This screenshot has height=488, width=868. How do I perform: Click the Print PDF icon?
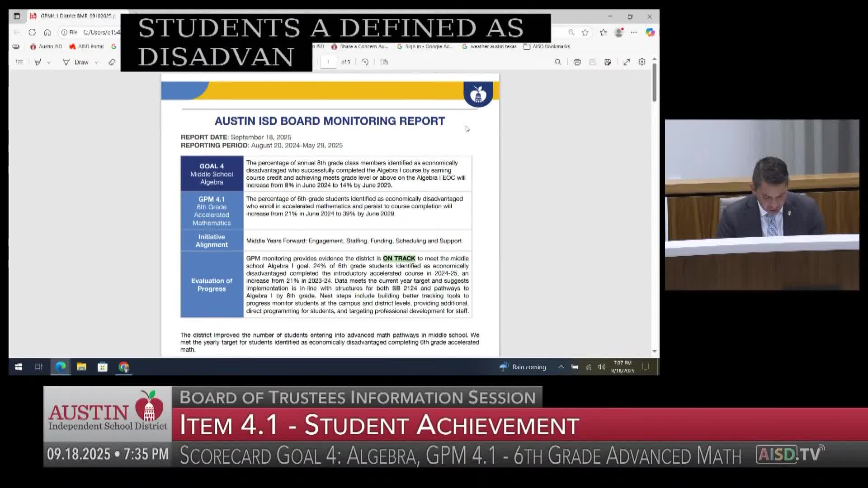[x=577, y=62]
